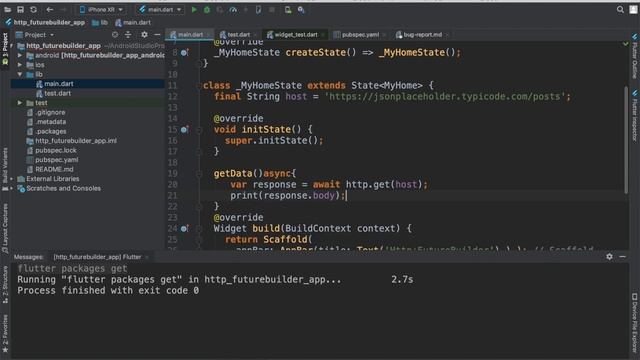Open Project panel settings gear
The width and height of the screenshot is (640, 360).
144,35
